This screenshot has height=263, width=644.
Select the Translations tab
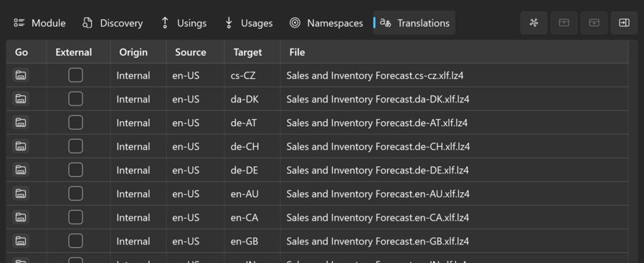tap(414, 23)
